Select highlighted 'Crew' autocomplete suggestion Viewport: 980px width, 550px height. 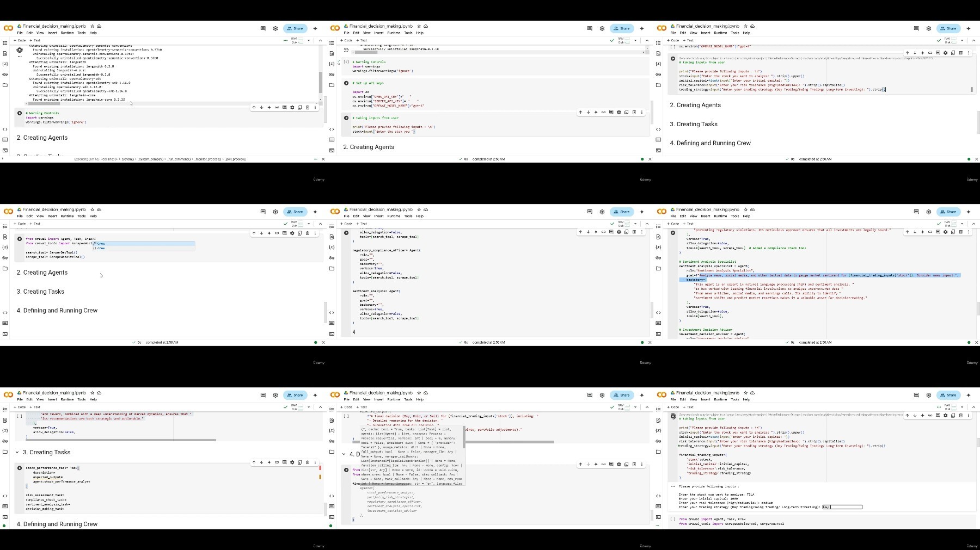[144, 244]
